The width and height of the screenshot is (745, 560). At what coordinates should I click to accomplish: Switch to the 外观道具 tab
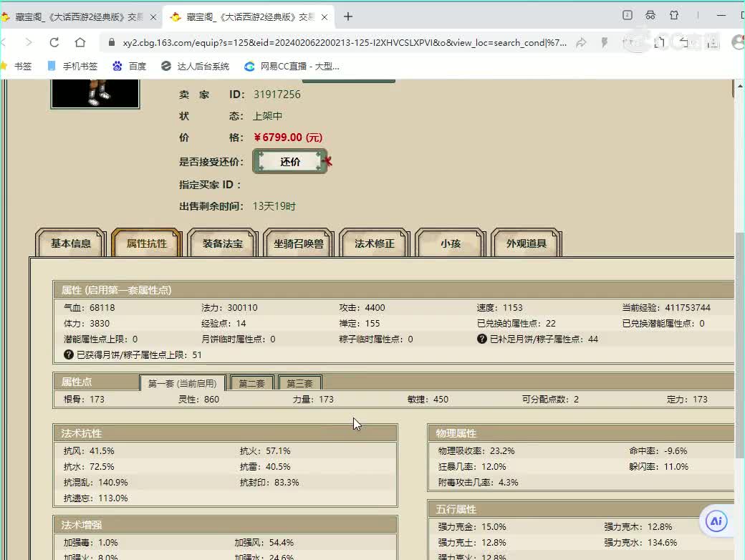(x=527, y=243)
